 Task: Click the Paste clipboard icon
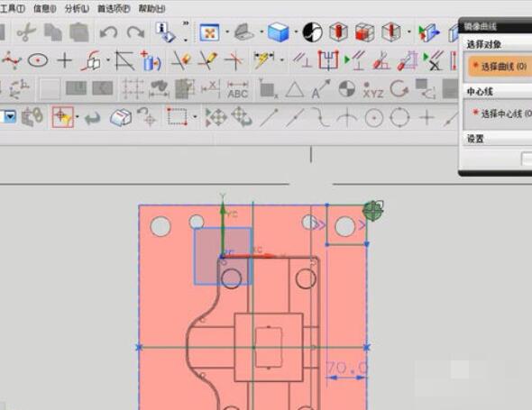coord(79,32)
